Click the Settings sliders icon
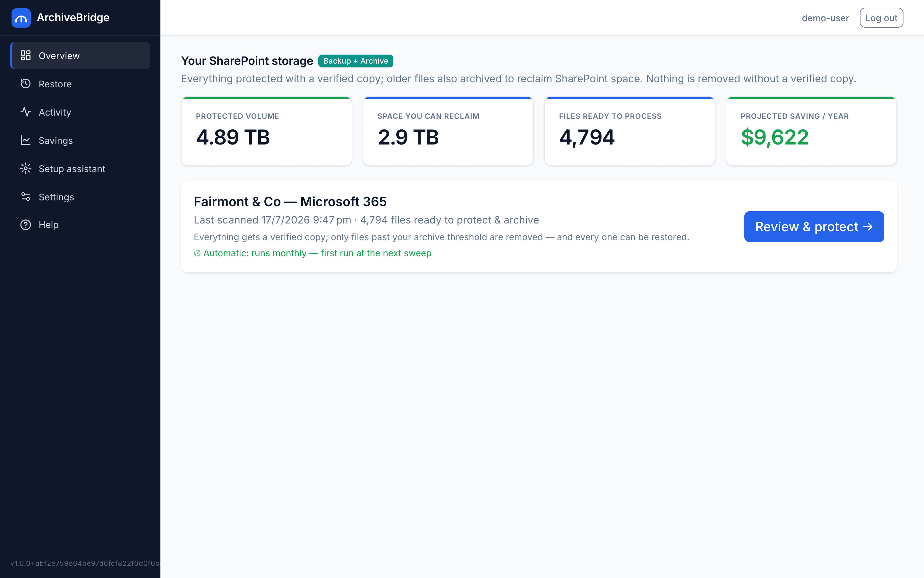 tap(26, 197)
